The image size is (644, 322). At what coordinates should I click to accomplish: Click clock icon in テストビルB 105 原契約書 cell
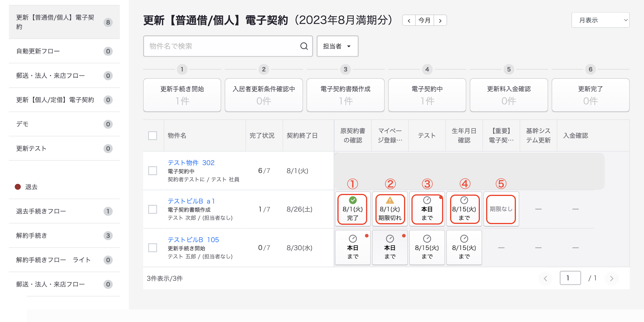point(352,238)
